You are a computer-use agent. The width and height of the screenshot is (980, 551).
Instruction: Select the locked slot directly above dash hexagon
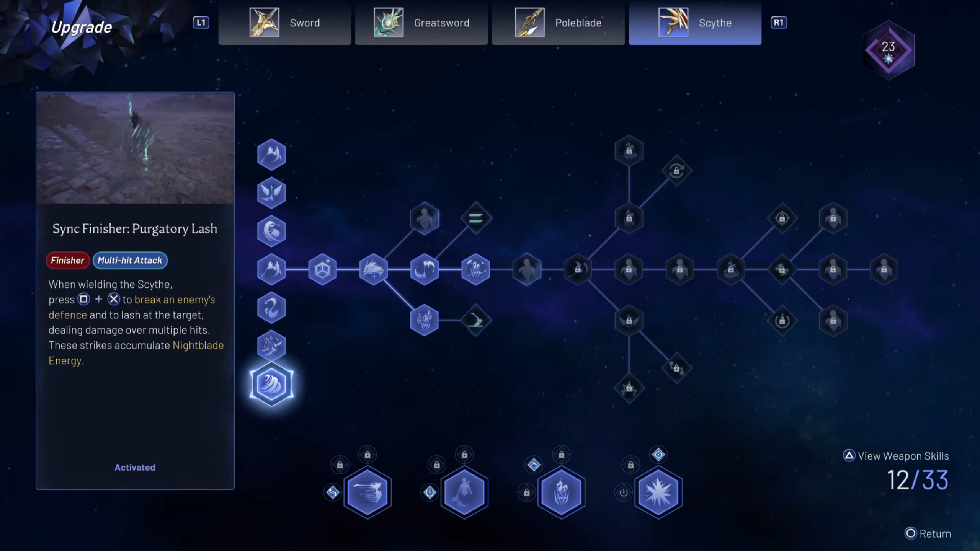click(367, 455)
